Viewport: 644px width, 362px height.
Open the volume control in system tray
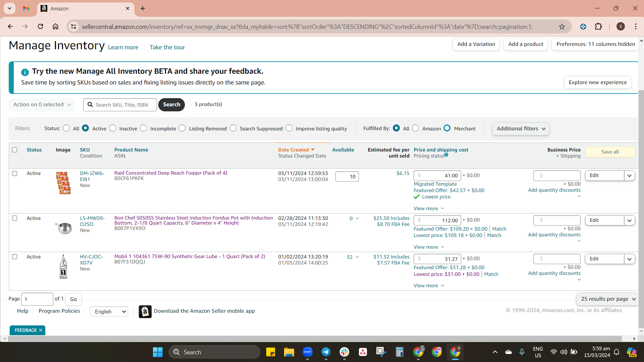564,352
